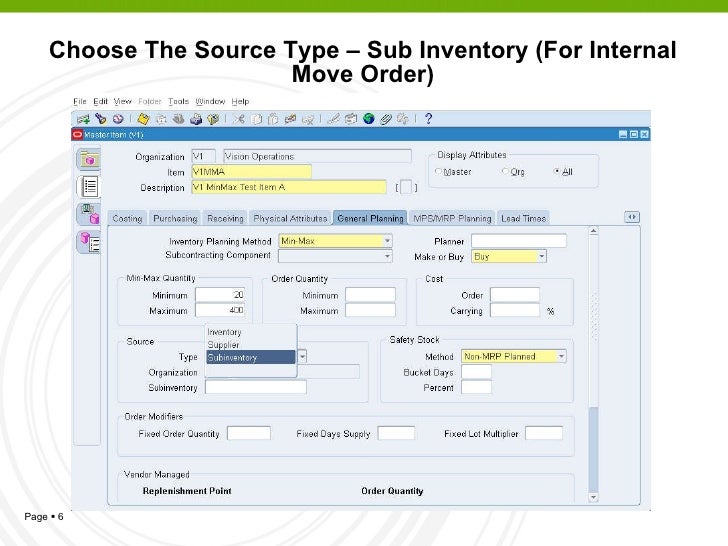The image size is (728, 546).
Task: Switch to the Physical Attributes tab
Action: 290,218
